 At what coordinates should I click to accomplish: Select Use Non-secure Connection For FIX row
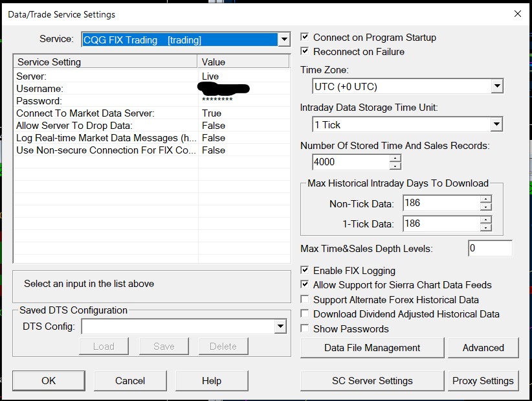151,150
